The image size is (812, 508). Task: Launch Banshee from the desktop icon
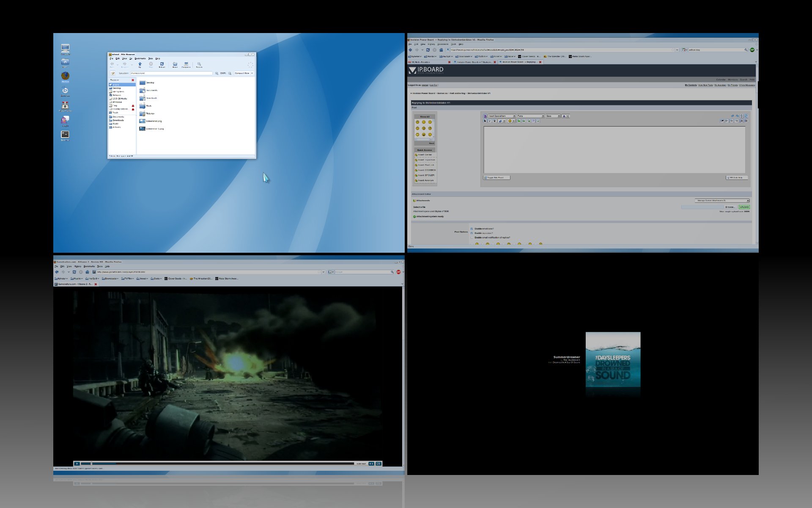pyautogui.click(x=65, y=91)
